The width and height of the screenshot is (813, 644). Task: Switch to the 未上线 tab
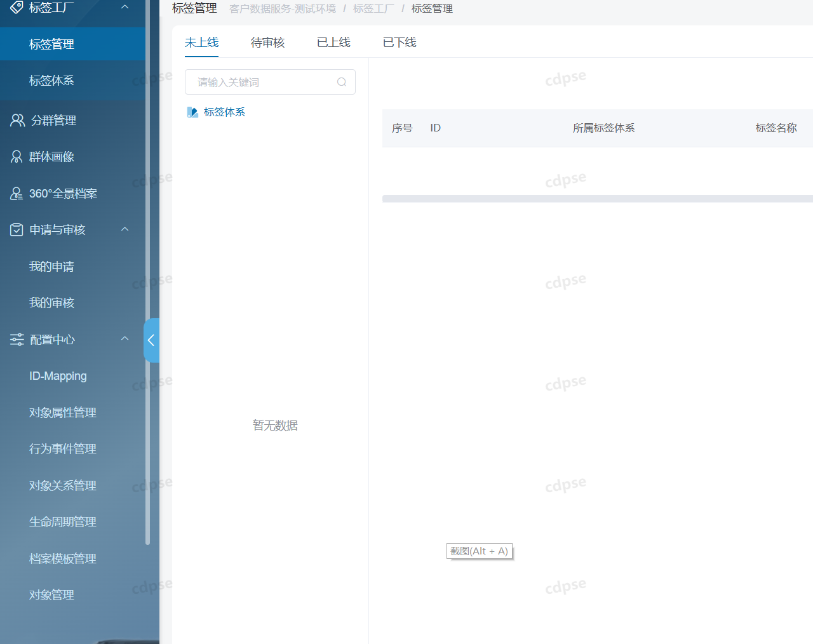point(201,43)
